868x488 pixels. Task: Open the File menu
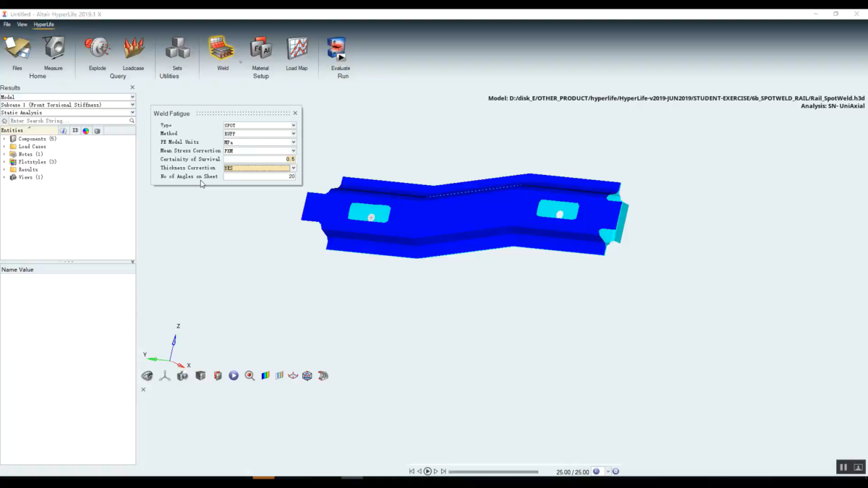(x=7, y=25)
